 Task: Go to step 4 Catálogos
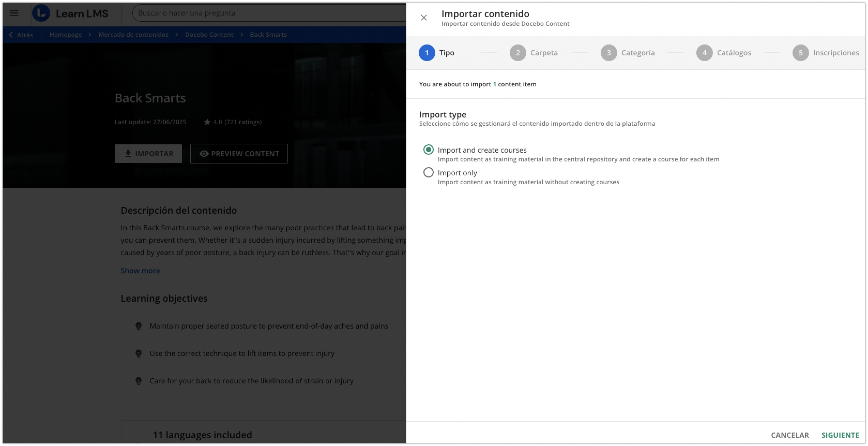point(705,53)
